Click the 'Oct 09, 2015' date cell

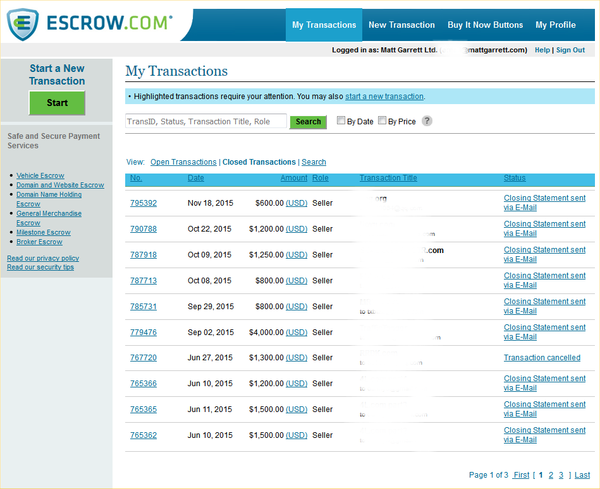pos(209,255)
